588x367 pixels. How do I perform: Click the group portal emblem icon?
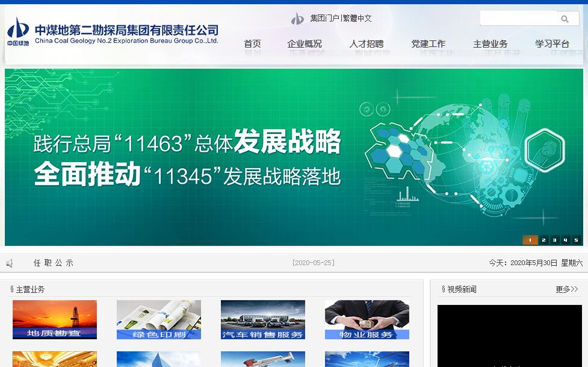point(297,19)
